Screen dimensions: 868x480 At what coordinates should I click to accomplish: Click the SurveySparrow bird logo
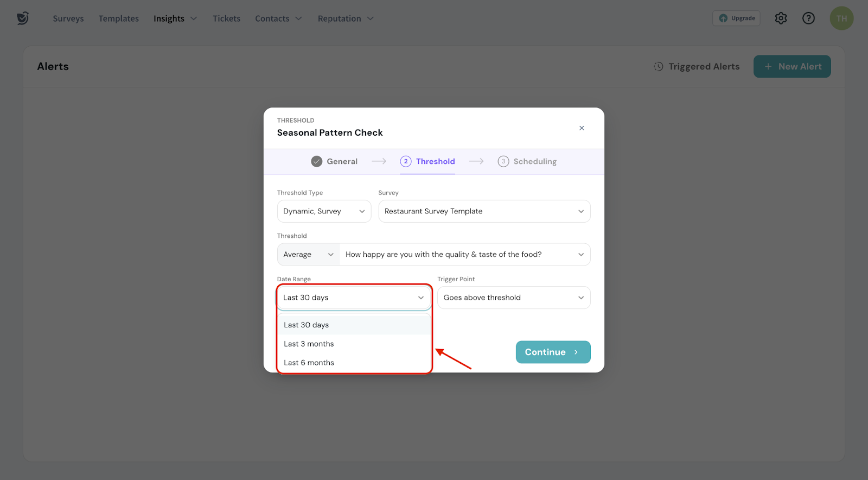[22, 18]
